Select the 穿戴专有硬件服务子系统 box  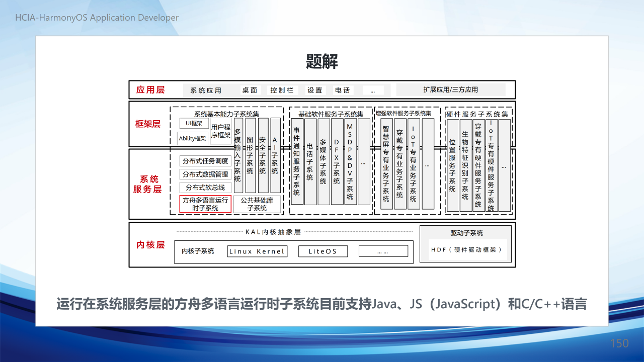point(478,165)
